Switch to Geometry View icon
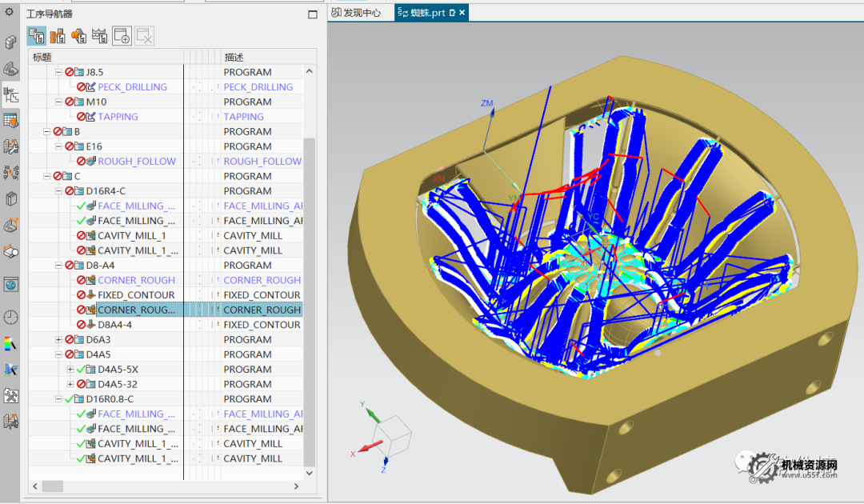Screen dimensions: 864x504 [x=78, y=35]
